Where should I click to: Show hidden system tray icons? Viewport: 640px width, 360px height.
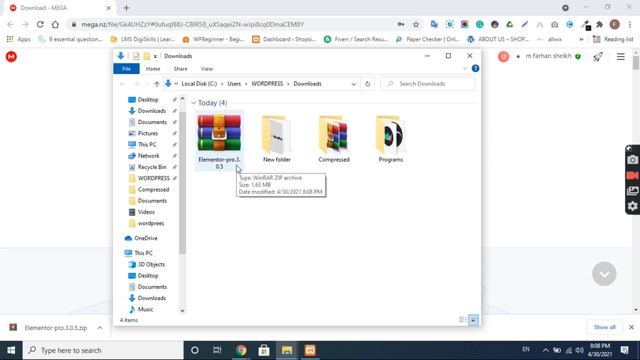pyautogui.click(x=545, y=350)
